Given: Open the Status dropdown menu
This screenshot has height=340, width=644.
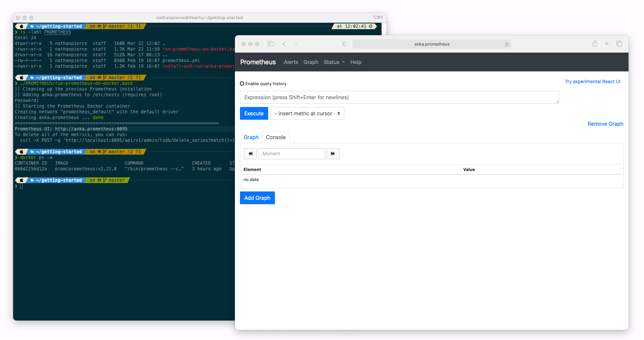Looking at the screenshot, I should [334, 62].
